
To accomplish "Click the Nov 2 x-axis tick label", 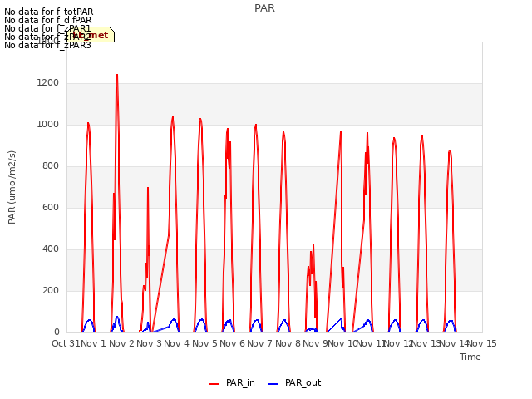I will (121, 343).
